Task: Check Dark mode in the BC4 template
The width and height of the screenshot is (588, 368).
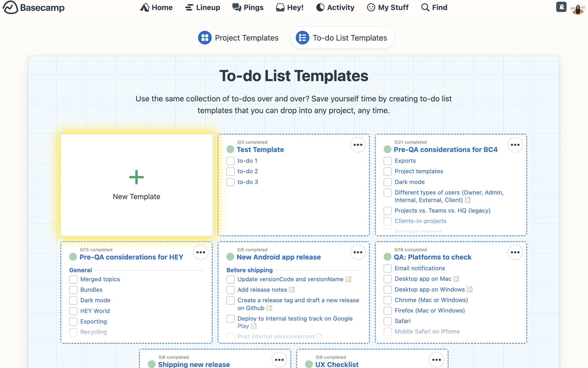Action: (x=388, y=182)
